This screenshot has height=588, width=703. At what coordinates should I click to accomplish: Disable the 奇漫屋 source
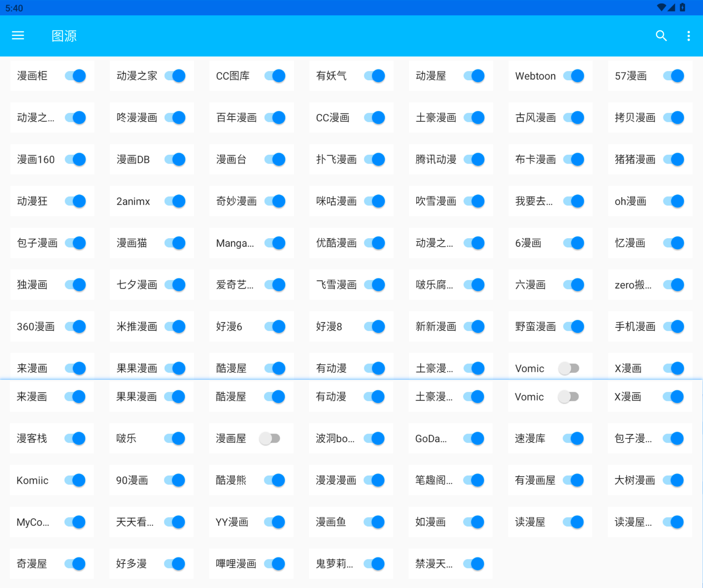pos(75,564)
